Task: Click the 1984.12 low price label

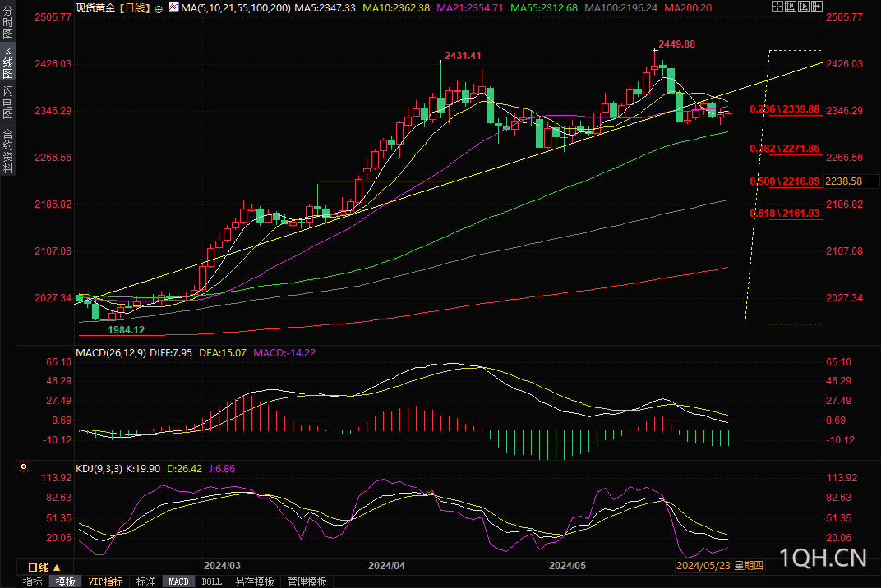Action: point(126,330)
